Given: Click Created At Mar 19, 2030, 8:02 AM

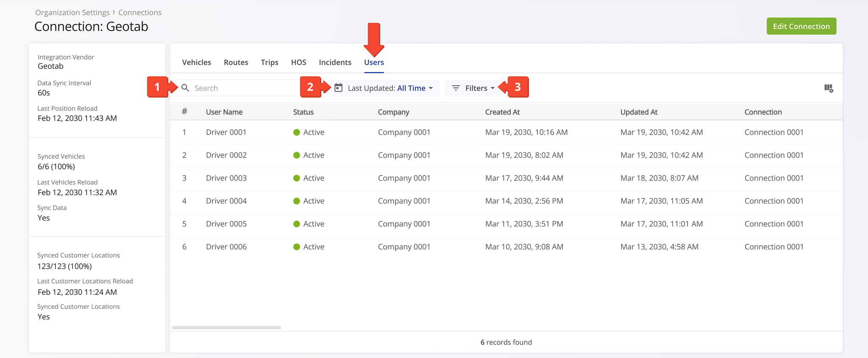Looking at the screenshot, I should (x=524, y=155).
